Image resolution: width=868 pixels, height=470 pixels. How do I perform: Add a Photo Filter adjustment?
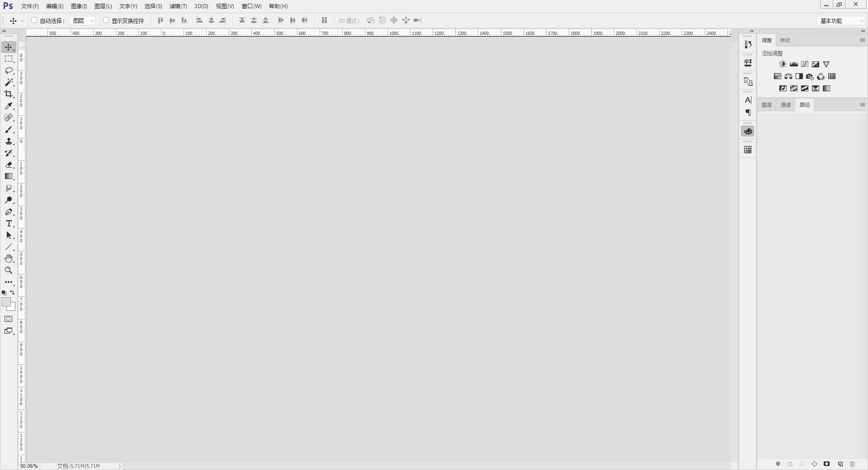click(810, 76)
